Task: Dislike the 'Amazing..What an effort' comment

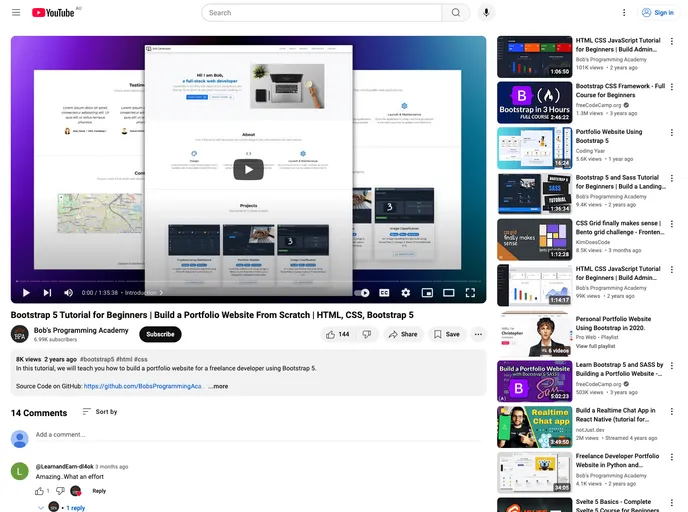Action: click(61, 491)
